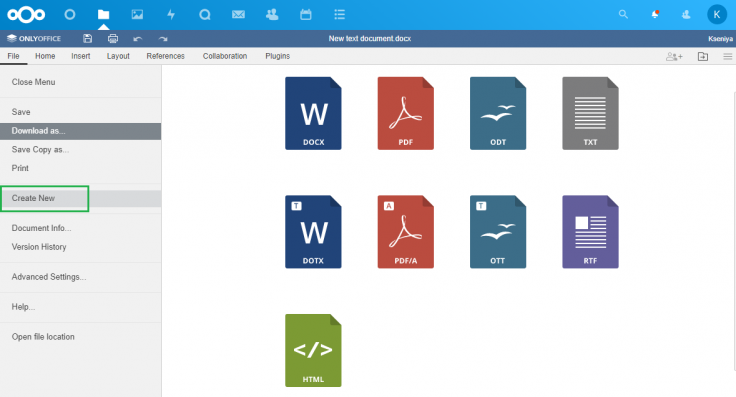The width and height of the screenshot is (736, 397).
Task: Pick the RTF format tile
Action: pyautogui.click(x=590, y=232)
